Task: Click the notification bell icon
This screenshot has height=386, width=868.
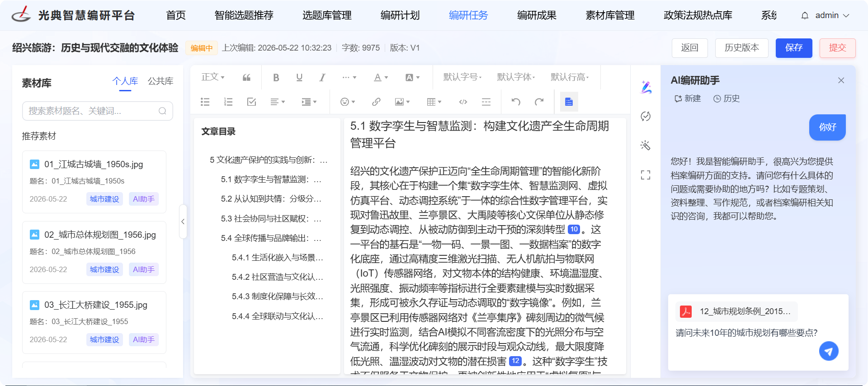Action: click(805, 15)
